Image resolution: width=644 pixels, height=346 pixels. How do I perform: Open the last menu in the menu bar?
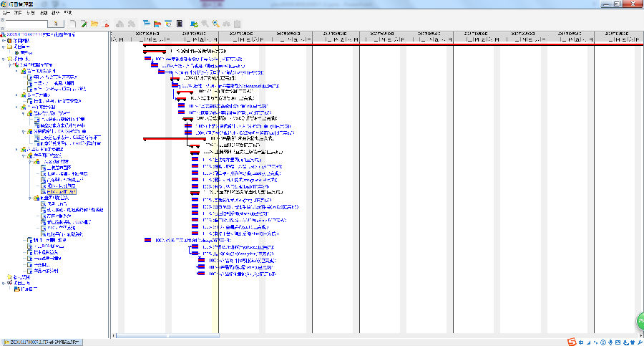pos(67,13)
